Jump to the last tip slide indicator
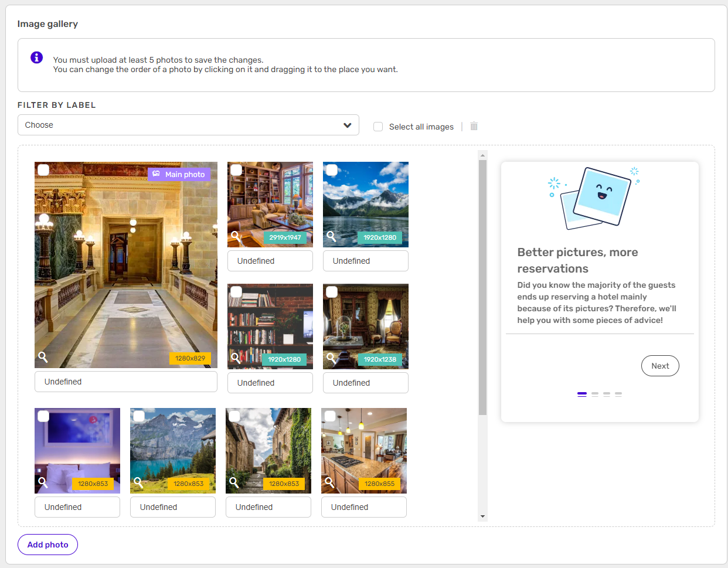The image size is (728, 568). (x=618, y=394)
